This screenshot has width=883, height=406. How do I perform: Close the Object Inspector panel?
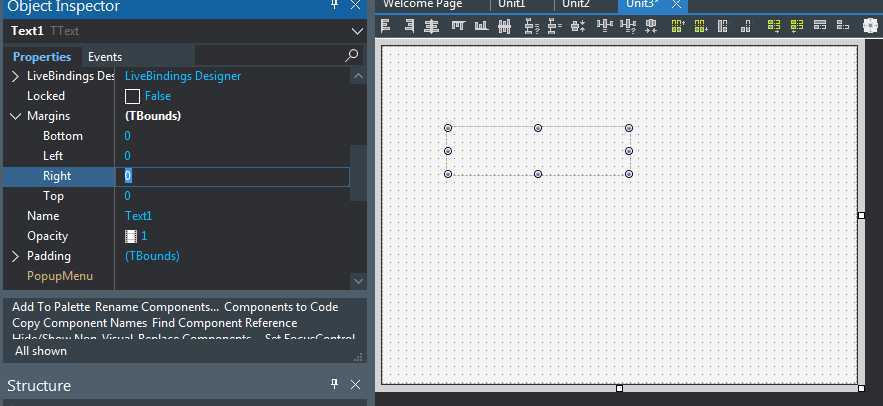[355, 5]
